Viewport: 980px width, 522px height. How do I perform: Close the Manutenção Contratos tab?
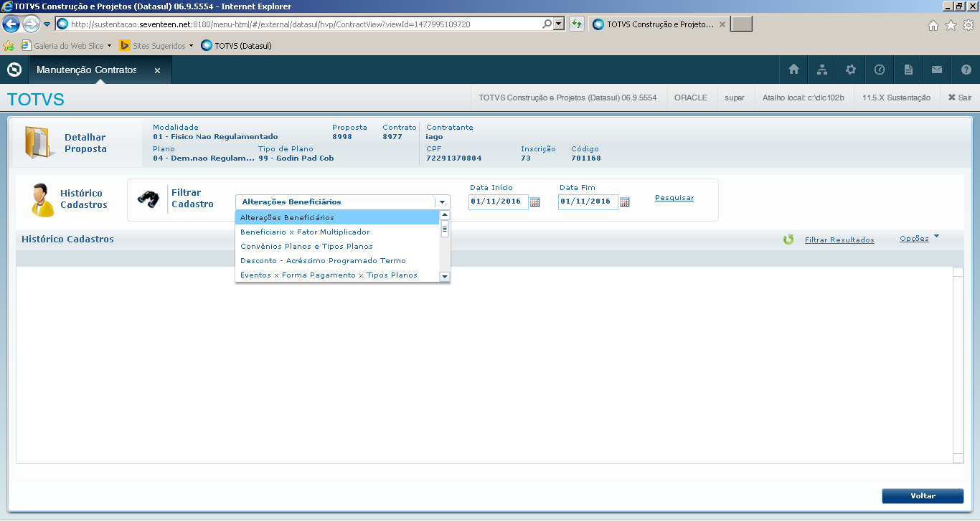[x=157, y=70]
